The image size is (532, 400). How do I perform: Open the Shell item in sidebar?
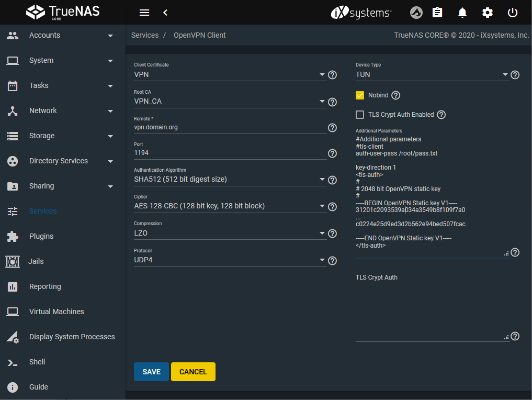click(37, 362)
